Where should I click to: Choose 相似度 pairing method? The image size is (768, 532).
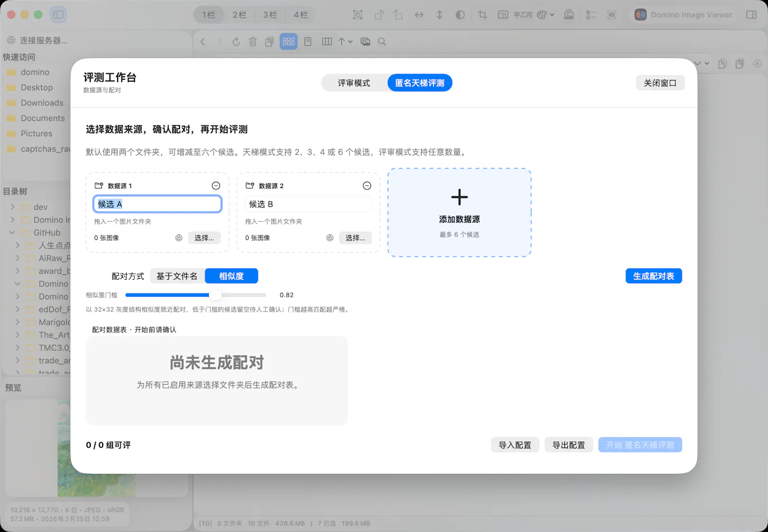point(231,276)
